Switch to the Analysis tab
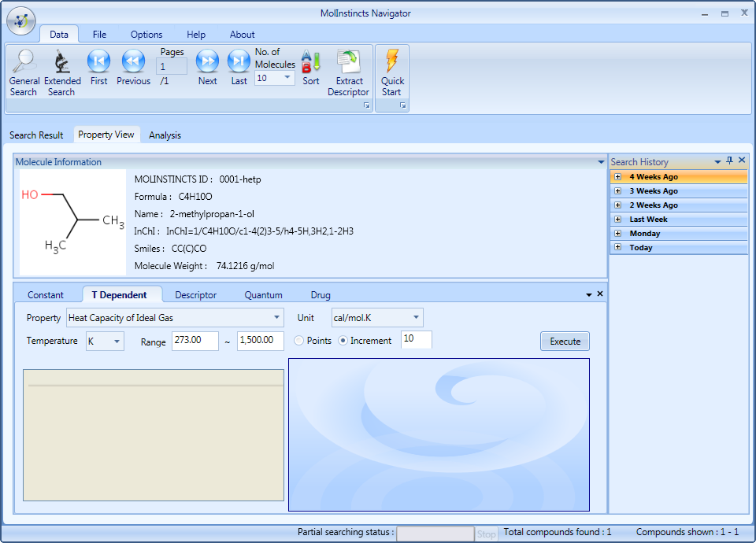Viewport: 756px width, 543px height. (165, 135)
